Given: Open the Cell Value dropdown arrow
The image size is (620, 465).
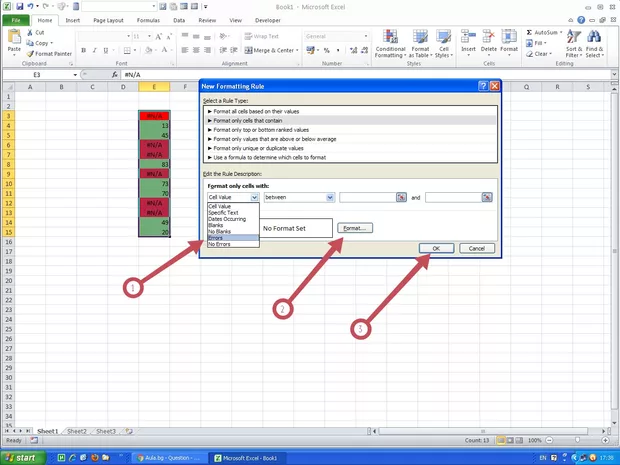Looking at the screenshot, I should point(254,197).
